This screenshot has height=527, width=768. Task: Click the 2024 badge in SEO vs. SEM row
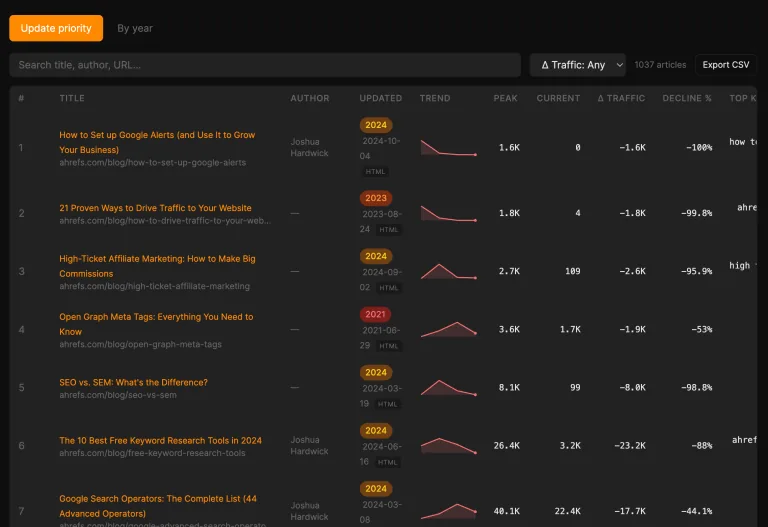[x=376, y=372]
